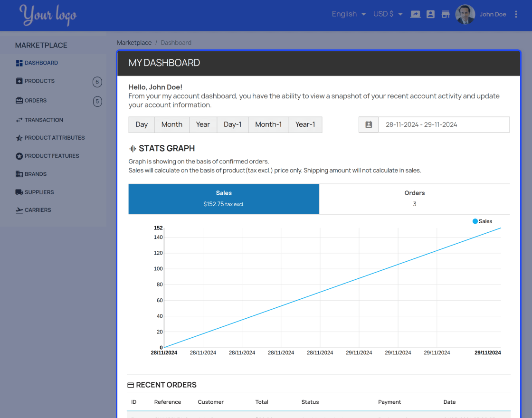Expand the USD $ currency dropdown

[x=388, y=14]
